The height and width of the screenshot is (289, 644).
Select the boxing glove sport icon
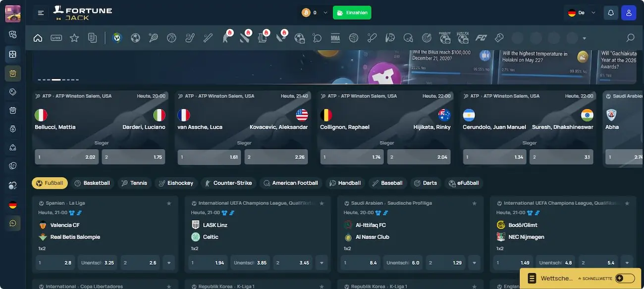click(499, 38)
